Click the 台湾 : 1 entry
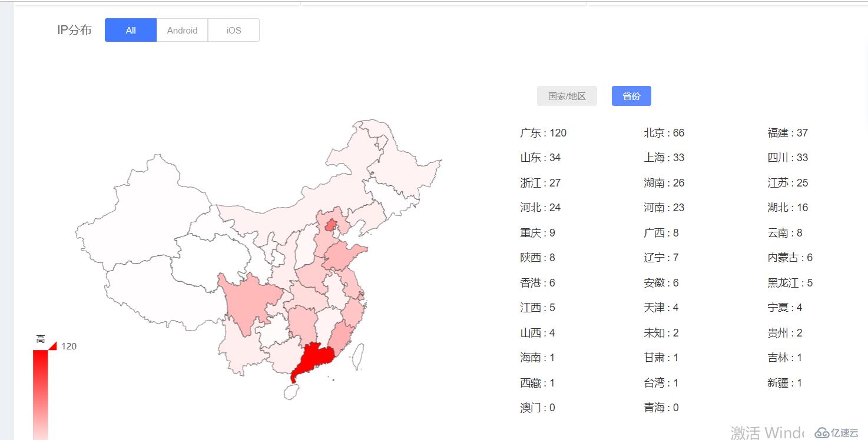The width and height of the screenshot is (868, 440). (x=661, y=383)
